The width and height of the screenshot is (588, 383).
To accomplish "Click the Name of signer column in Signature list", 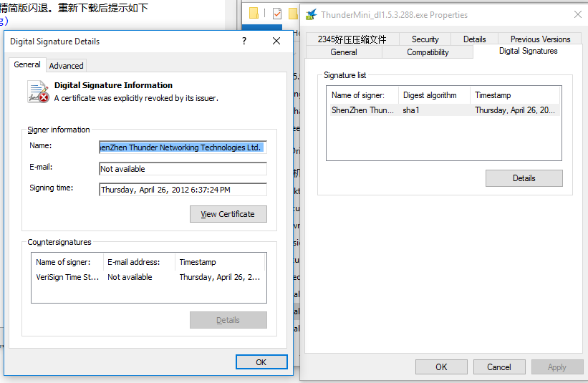I will [363, 95].
